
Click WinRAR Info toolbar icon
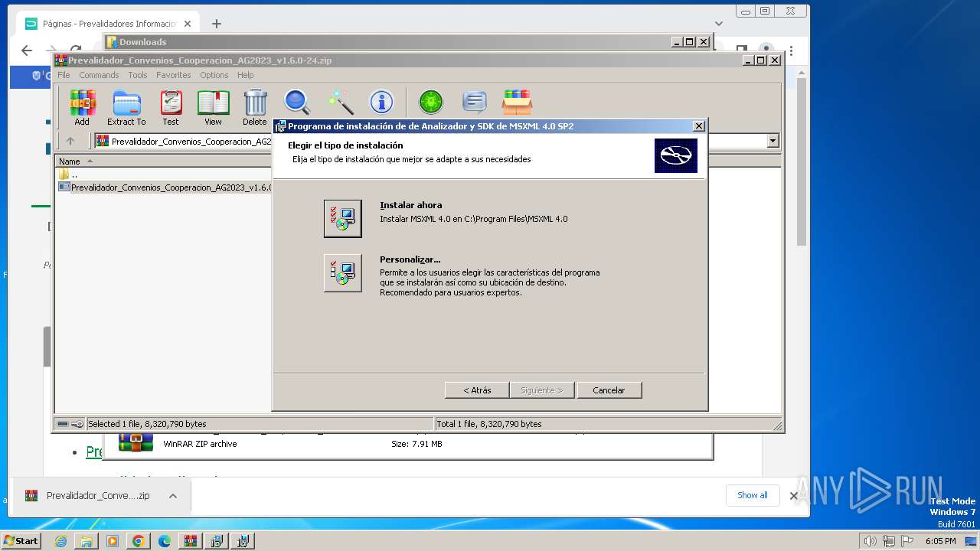click(x=381, y=102)
